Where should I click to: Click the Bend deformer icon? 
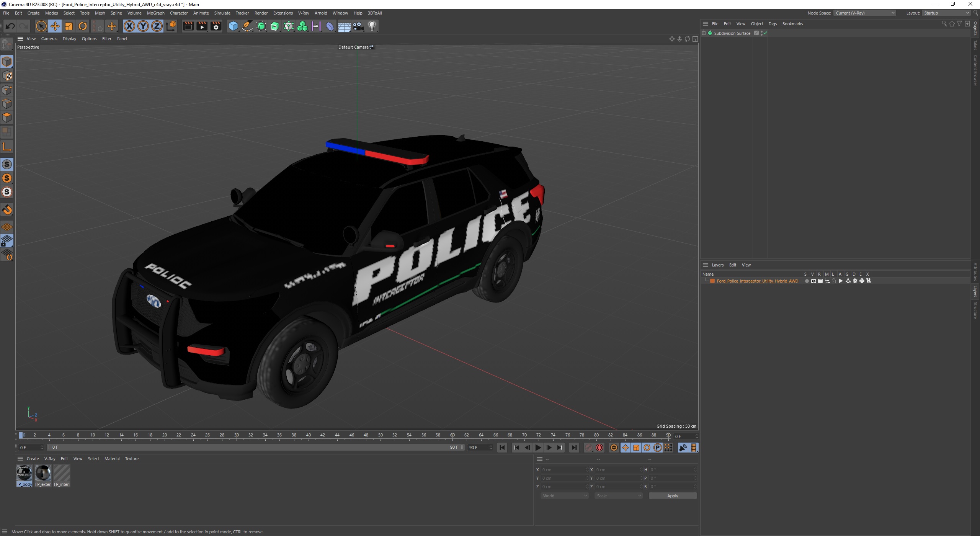click(x=330, y=26)
